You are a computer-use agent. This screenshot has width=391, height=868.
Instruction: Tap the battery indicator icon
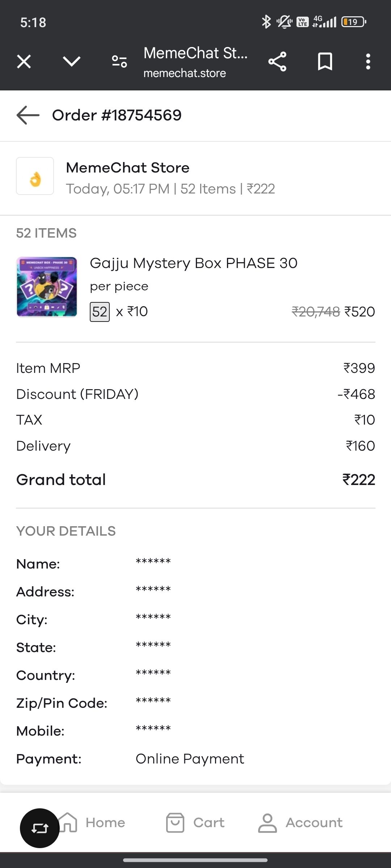pyautogui.click(x=353, y=22)
